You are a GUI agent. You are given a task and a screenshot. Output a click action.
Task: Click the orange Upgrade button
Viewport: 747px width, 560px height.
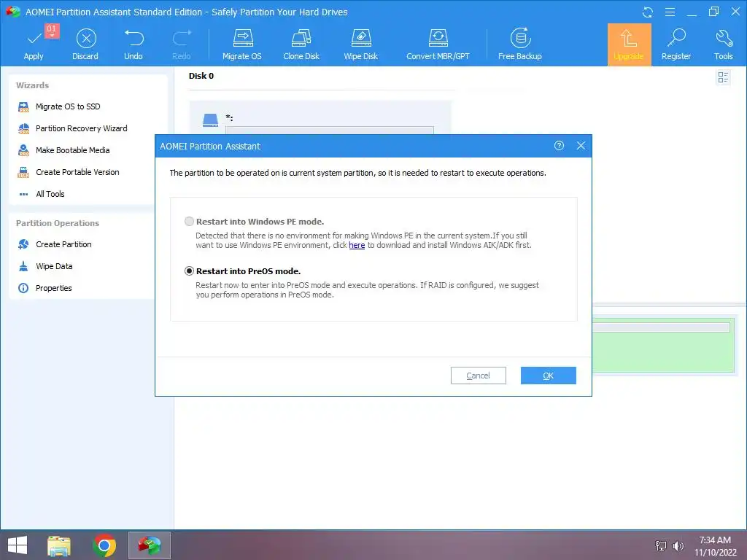(629, 44)
